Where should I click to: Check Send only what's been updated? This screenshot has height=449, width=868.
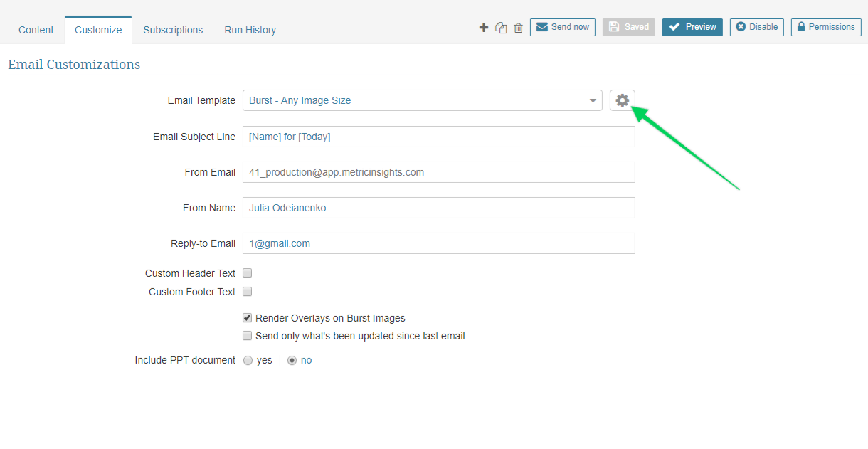pyautogui.click(x=248, y=336)
